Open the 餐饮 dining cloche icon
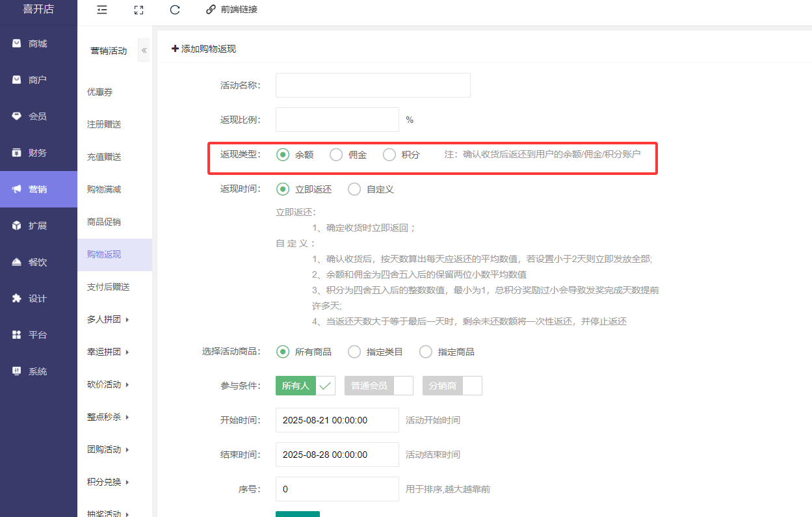The image size is (812, 517). (x=17, y=262)
